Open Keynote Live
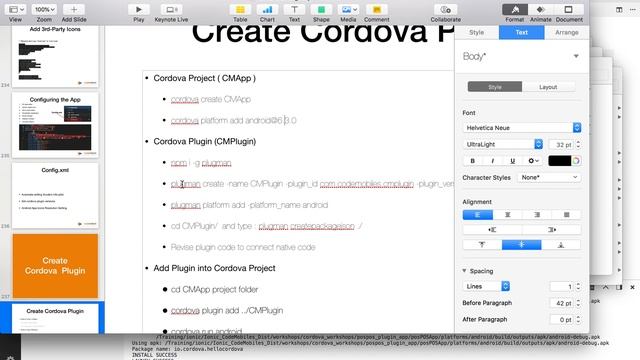 pyautogui.click(x=171, y=9)
